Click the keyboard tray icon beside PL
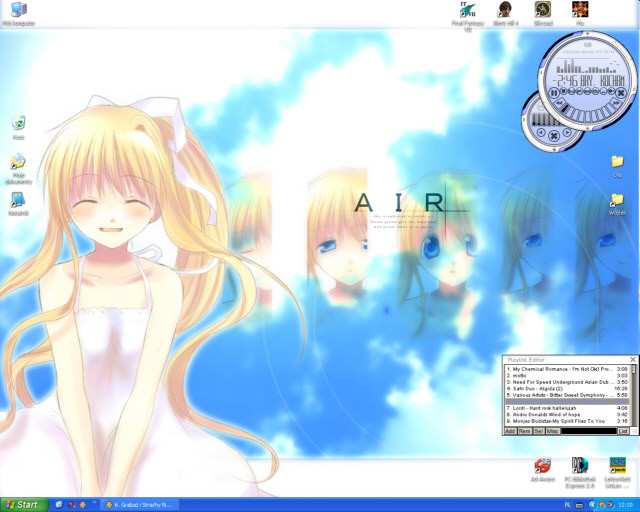The image size is (640, 512). [580, 505]
